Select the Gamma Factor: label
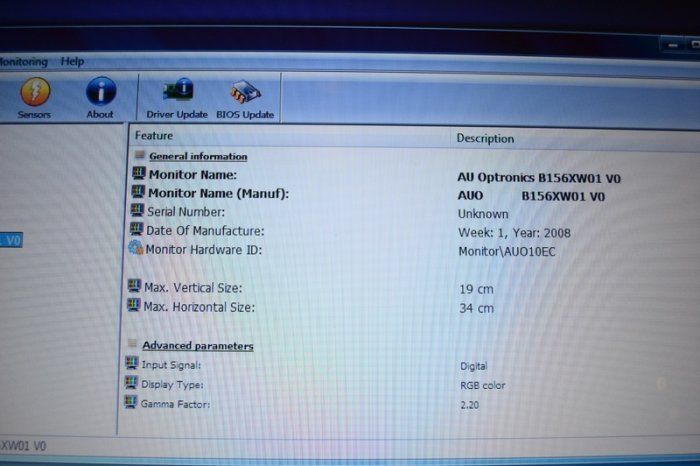Viewport: 700px width, 466px height. (x=175, y=404)
